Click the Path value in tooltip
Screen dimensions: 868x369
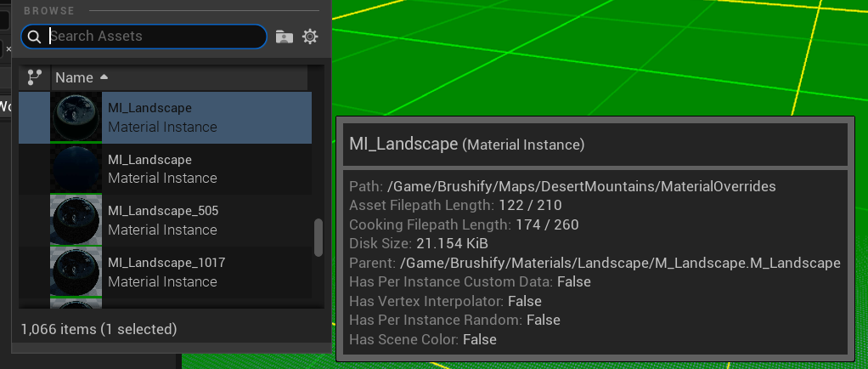pyautogui.click(x=582, y=187)
